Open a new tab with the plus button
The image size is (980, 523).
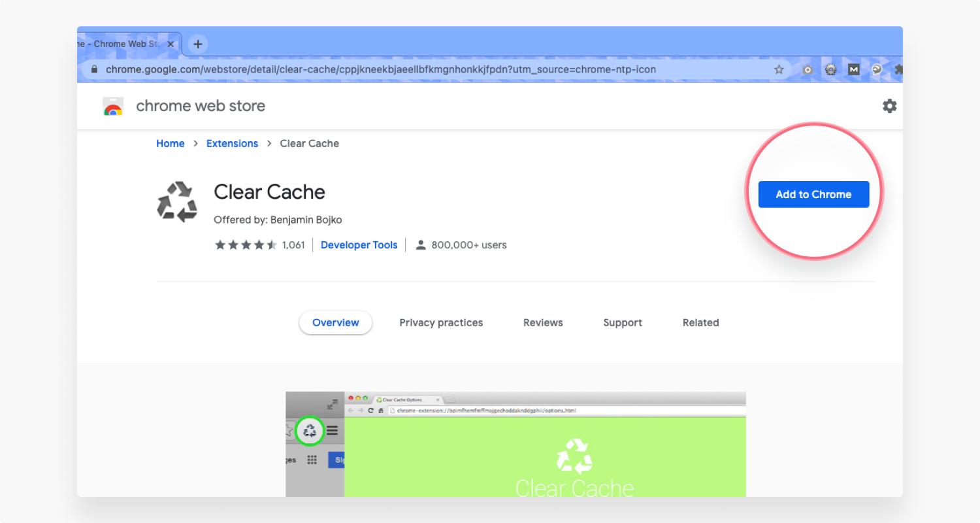198,44
